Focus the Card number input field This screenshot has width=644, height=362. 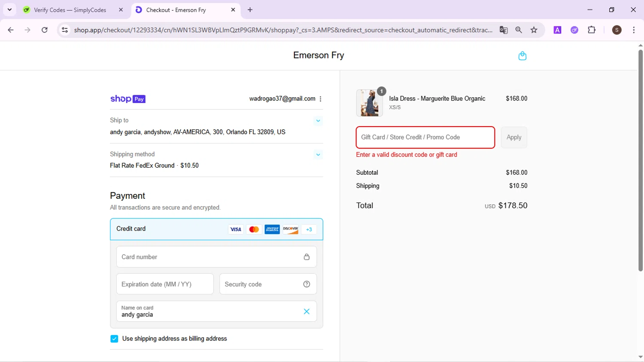pyautogui.click(x=216, y=257)
